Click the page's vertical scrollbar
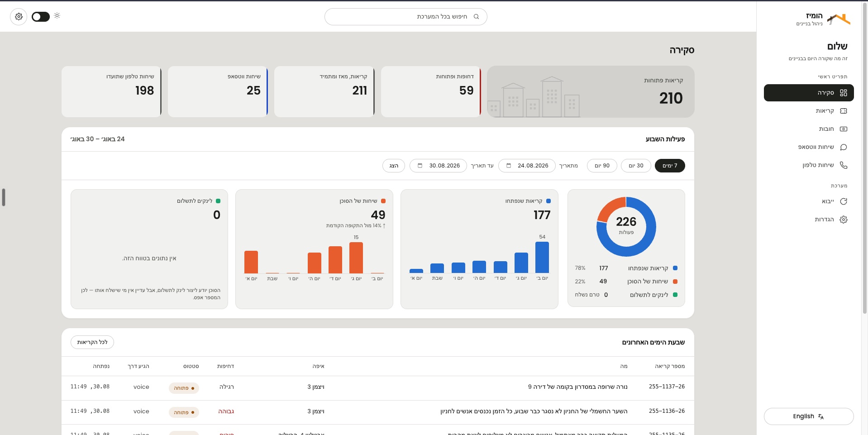Viewport: 868px width, 435px height. (x=865, y=158)
